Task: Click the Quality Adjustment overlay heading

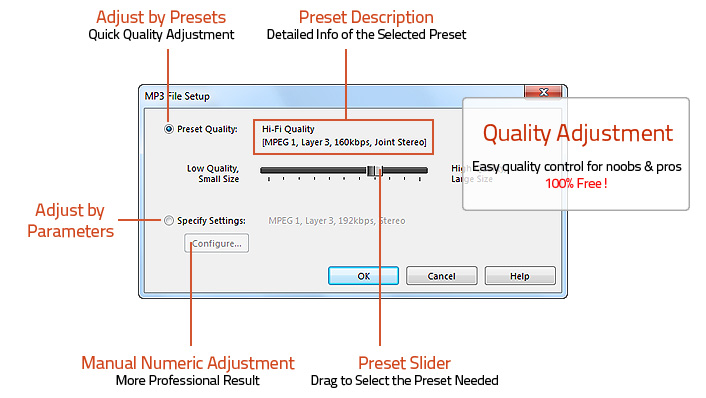Action: pos(578,134)
